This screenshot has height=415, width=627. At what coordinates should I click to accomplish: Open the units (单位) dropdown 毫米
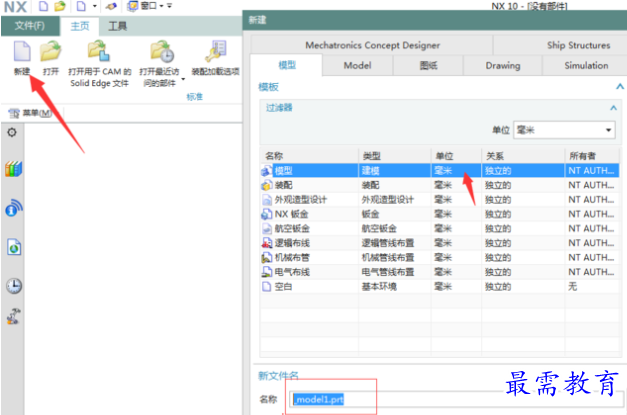[x=564, y=130]
